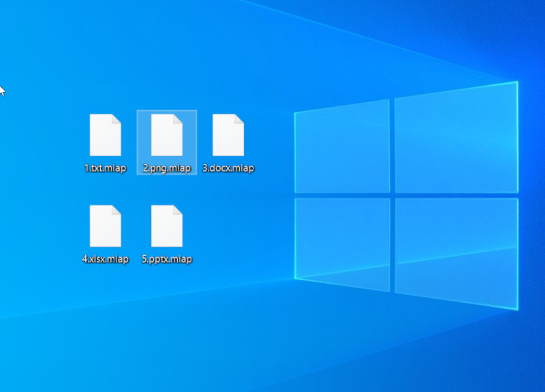Select the 2.png.mlap file icon

point(167,135)
